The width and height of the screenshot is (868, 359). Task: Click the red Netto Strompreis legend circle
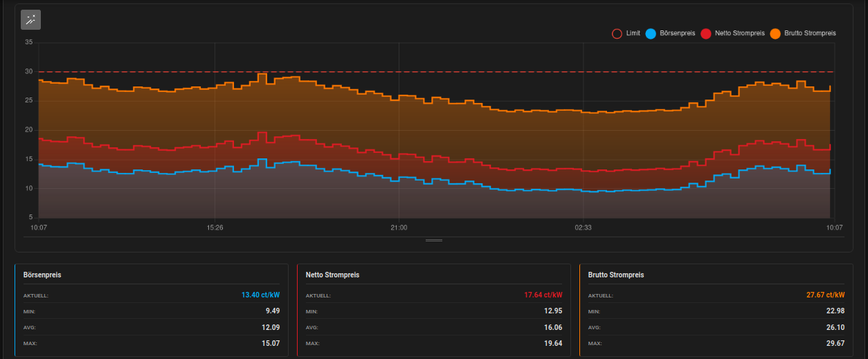(x=706, y=33)
